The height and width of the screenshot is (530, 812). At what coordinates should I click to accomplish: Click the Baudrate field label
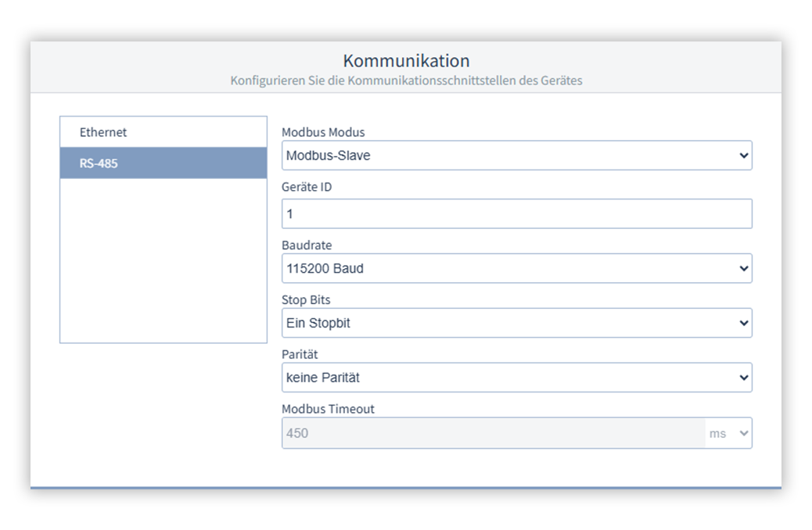click(x=307, y=245)
